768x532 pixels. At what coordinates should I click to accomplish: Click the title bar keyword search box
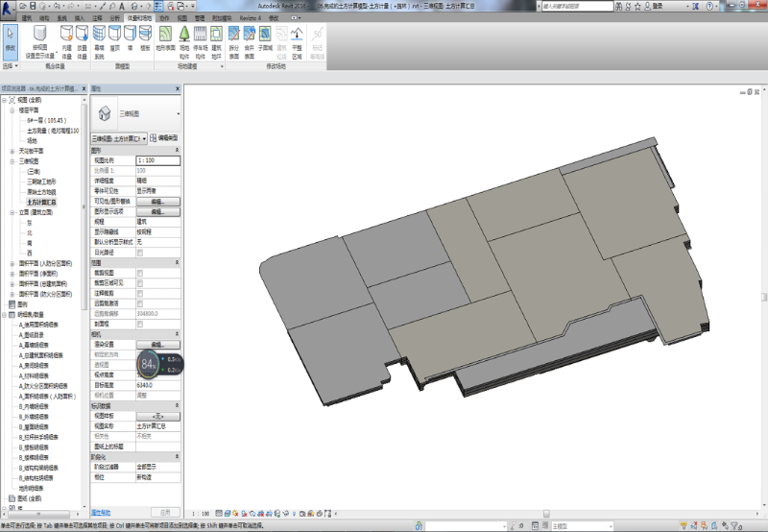tap(577, 6)
